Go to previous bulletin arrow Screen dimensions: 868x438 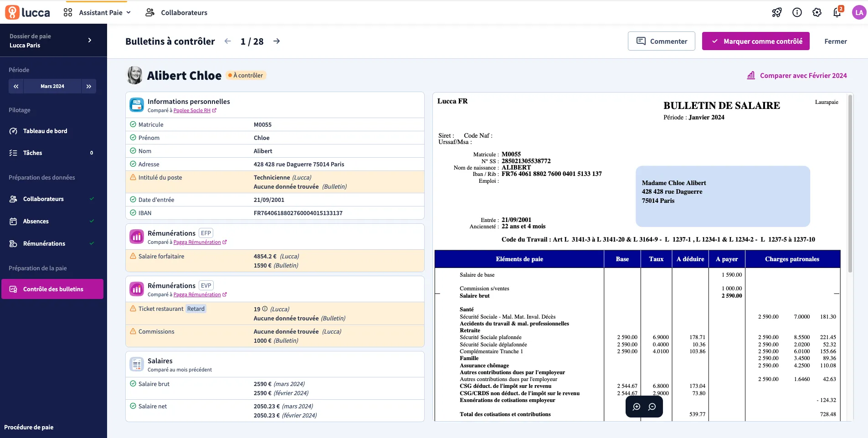coord(228,41)
